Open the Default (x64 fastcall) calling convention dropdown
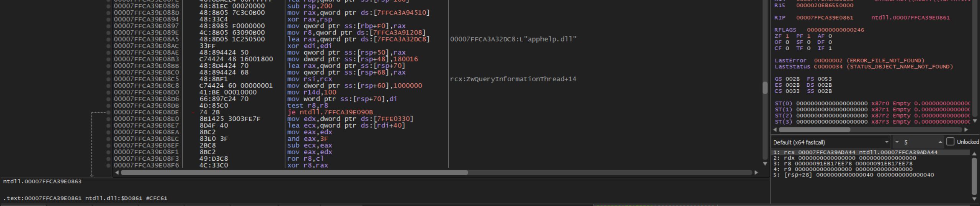The height and width of the screenshot is (206, 980). (830, 142)
